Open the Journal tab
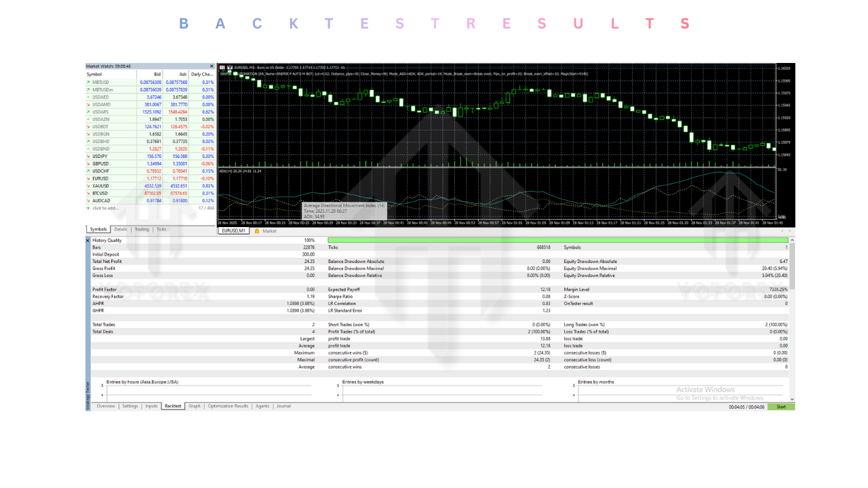The height and width of the screenshot is (488, 868). click(283, 406)
